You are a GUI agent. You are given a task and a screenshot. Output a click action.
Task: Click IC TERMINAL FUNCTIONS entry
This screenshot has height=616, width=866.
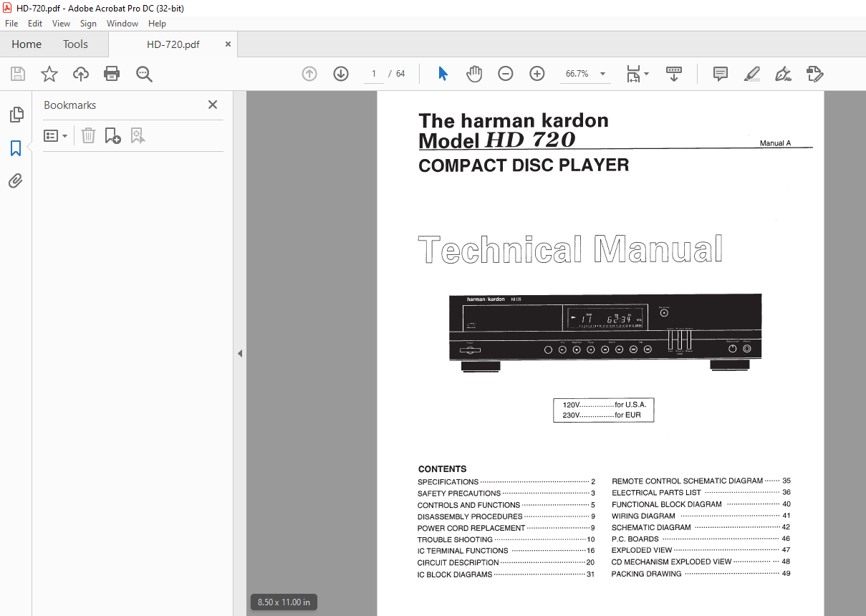(x=506, y=551)
